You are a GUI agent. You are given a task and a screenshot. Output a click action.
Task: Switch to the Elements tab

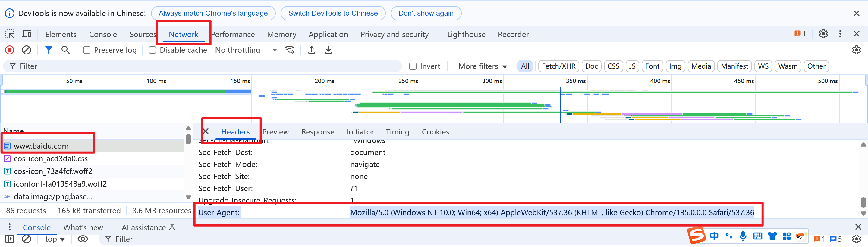[x=61, y=34]
